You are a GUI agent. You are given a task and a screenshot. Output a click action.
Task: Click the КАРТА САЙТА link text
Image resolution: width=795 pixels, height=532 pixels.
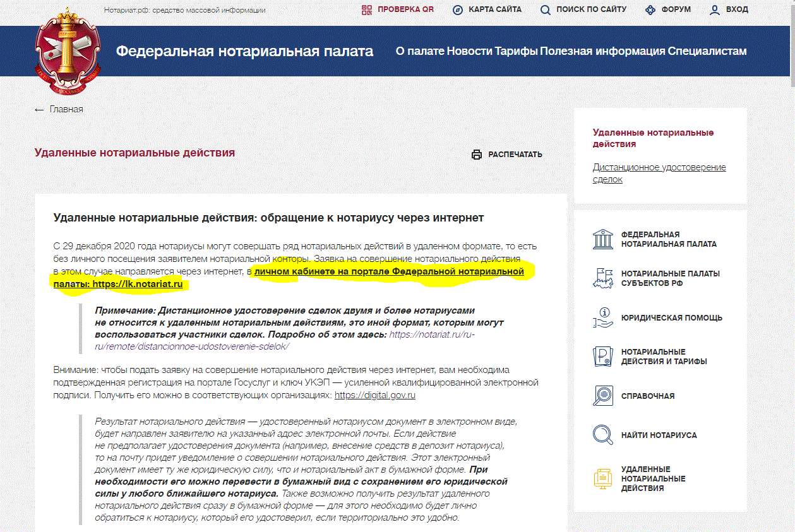[x=495, y=9]
